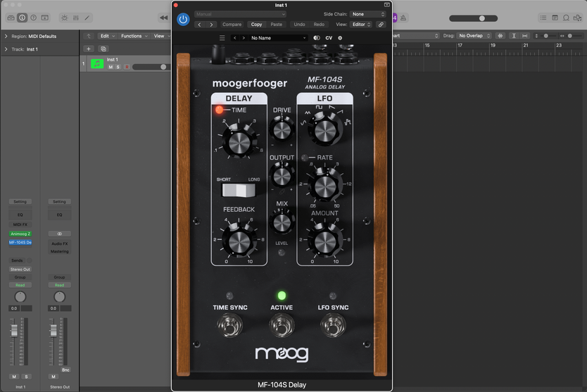
Task: Flip the SHORT/LONG delay range switch
Action: 239,190
